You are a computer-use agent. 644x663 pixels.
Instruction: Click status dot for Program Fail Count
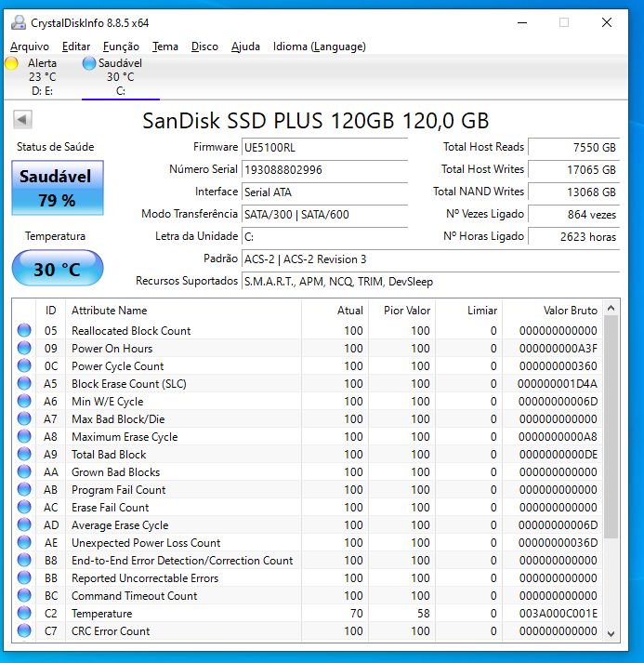(x=24, y=489)
